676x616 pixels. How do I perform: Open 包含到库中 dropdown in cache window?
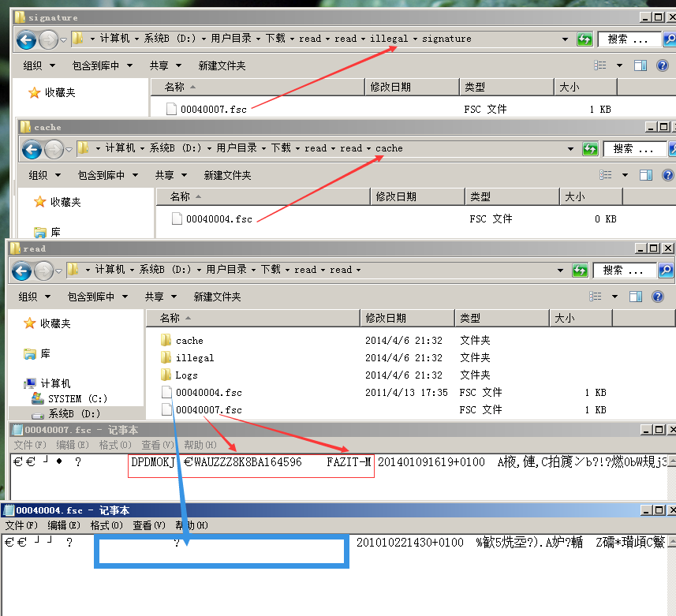108,175
